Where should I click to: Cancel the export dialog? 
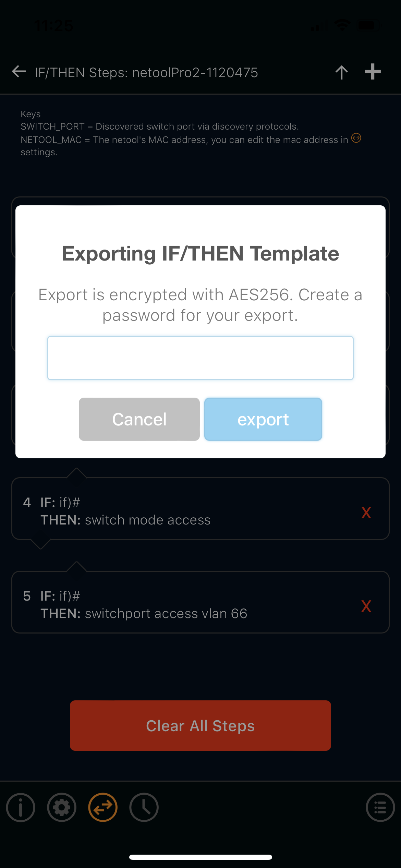(x=139, y=419)
